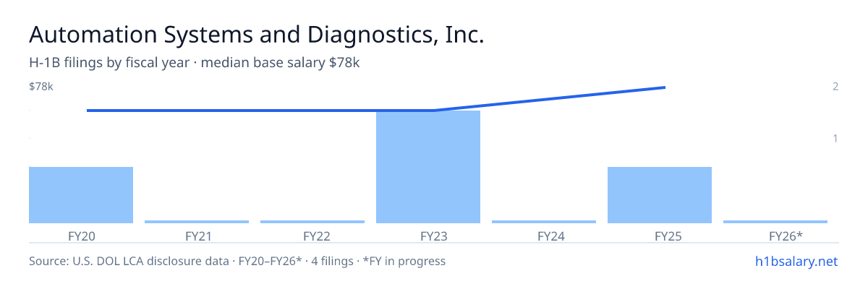868x289 pixels.
Task: Click the FY21 axis label
Action: [197, 236]
